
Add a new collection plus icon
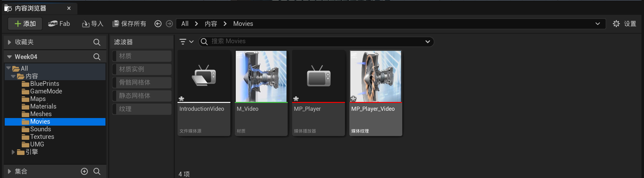84,171
